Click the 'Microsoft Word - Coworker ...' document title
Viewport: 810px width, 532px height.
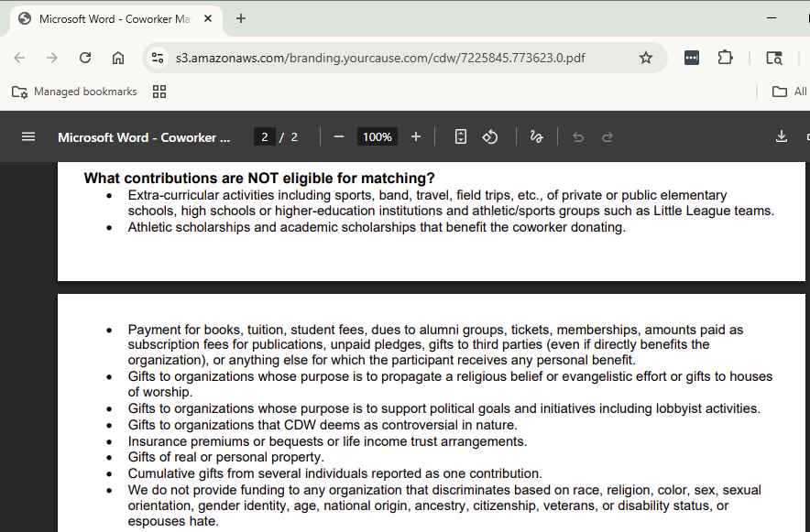pyautogui.click(x=144, y=137)
